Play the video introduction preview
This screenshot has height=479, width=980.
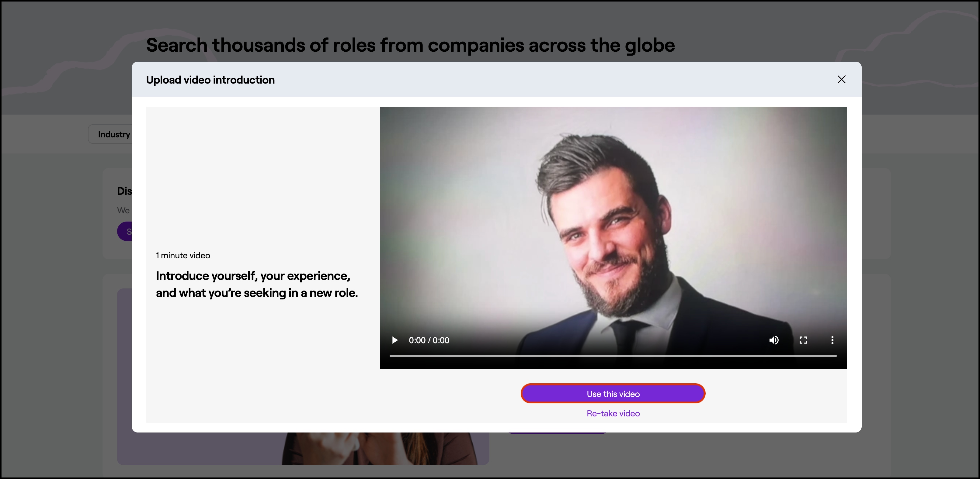pos(395,340)
